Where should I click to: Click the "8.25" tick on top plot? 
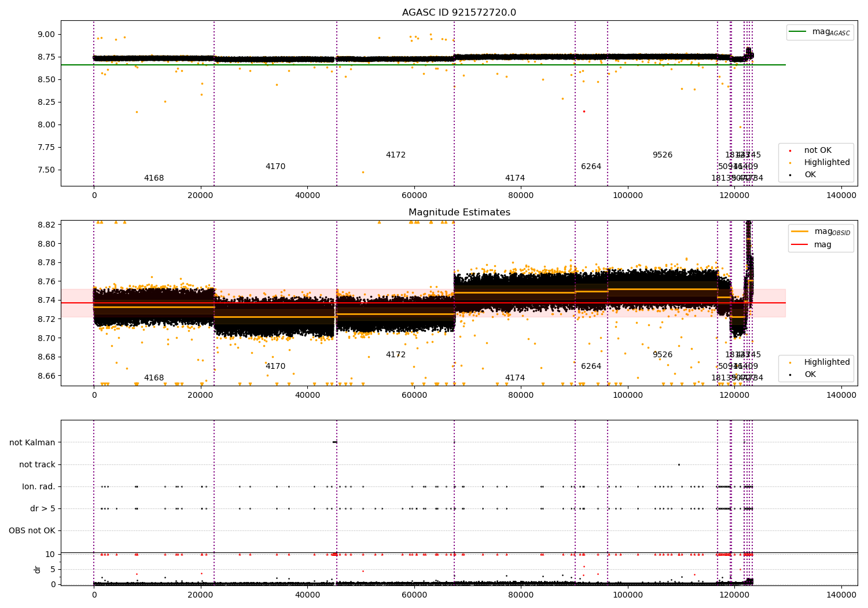(x=46, y=102)
